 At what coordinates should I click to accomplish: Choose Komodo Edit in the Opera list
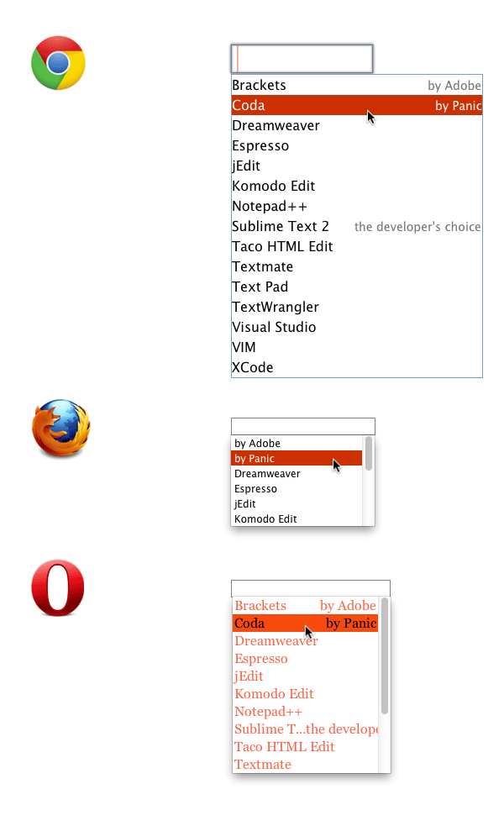306,694
